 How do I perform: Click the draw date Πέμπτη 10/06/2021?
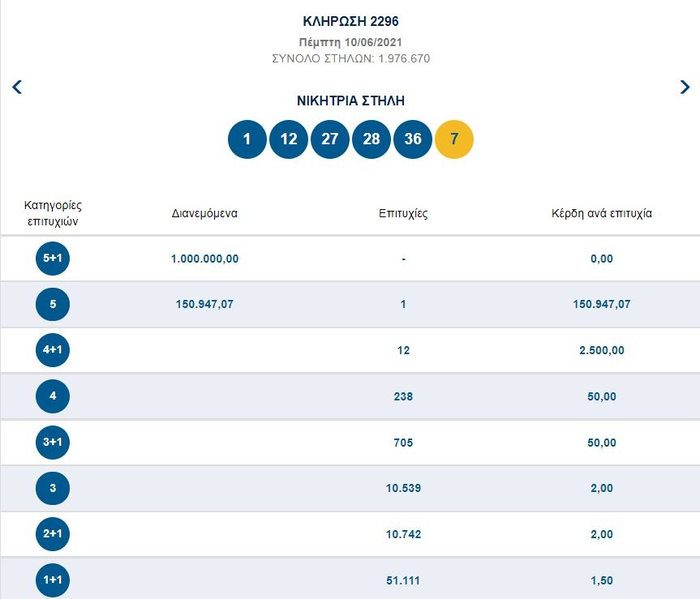(x=350, y=41)
